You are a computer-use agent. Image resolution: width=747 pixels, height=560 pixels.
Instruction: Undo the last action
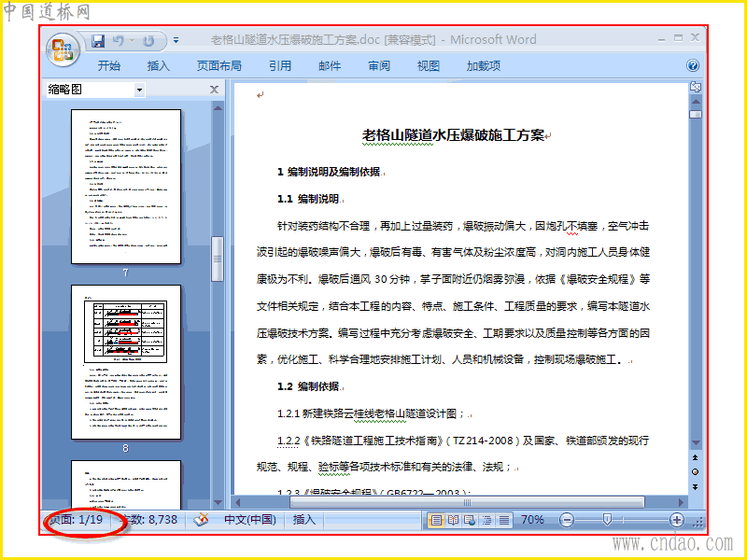pos(119,41)
